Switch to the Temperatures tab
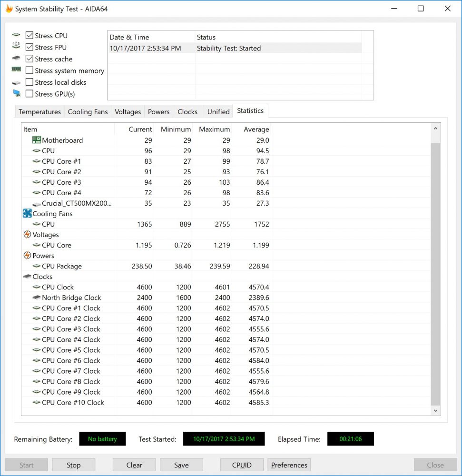The width and height of the screenshot is (462, 476). [40, 112]
